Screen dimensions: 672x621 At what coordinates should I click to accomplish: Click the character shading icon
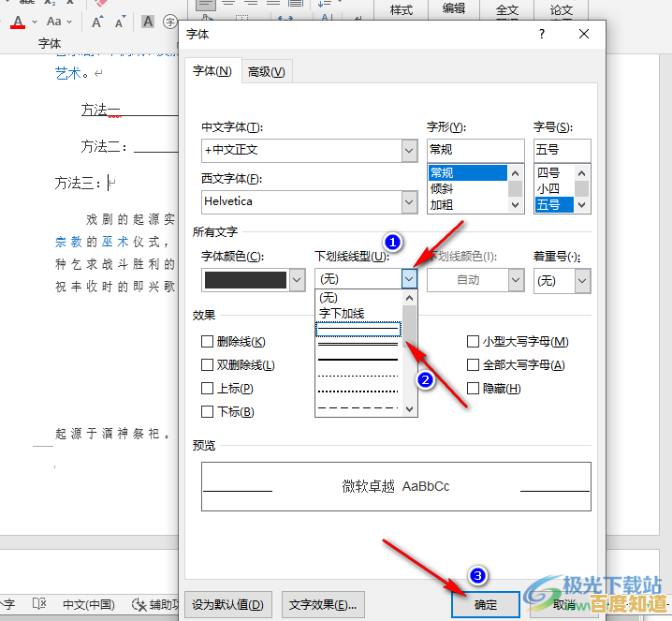(148, 21)
